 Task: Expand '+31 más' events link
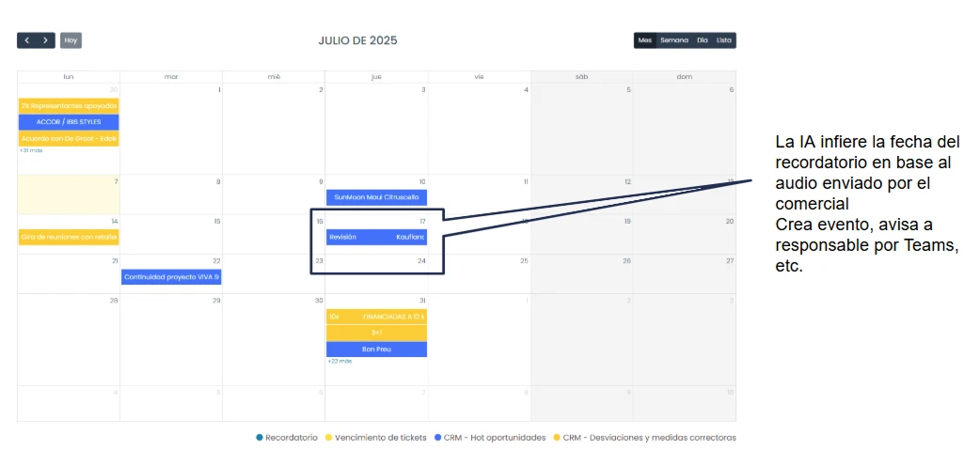[30, 150]
